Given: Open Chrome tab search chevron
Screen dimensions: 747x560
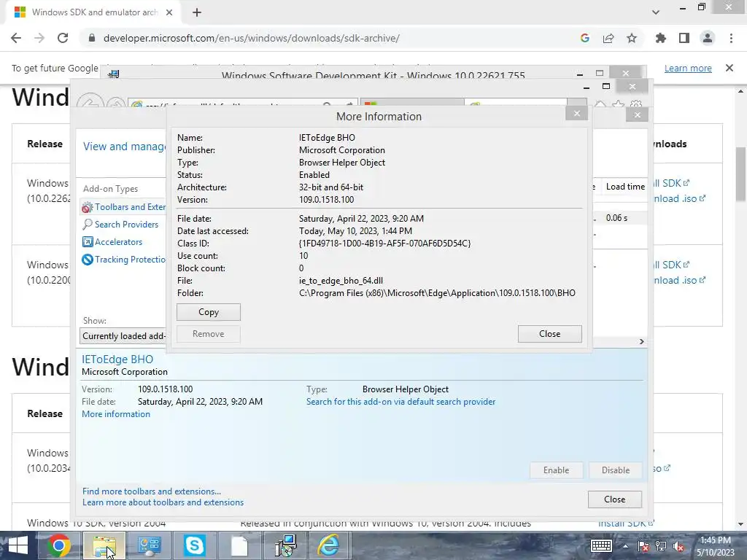Looking at the screenshot, I should 656,12.
